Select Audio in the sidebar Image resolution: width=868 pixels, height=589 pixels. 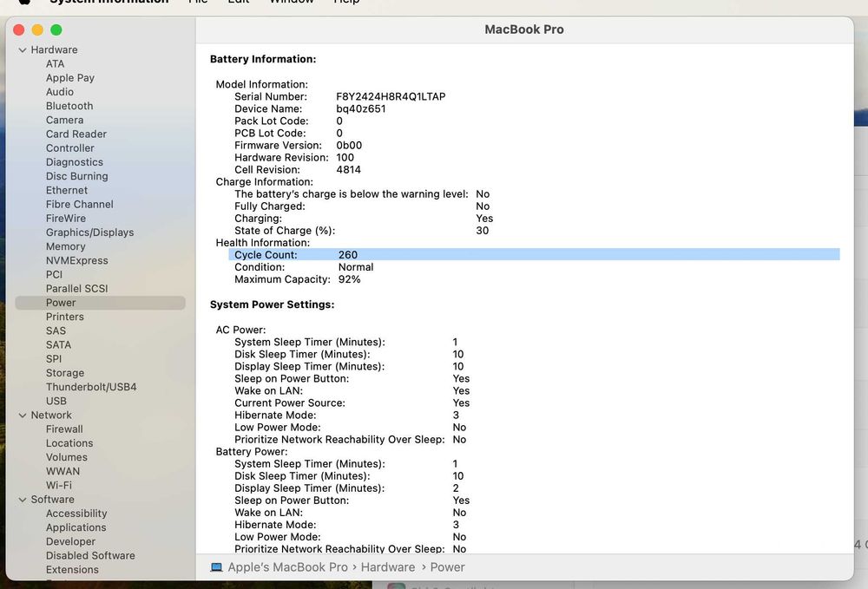coord(60,92)
